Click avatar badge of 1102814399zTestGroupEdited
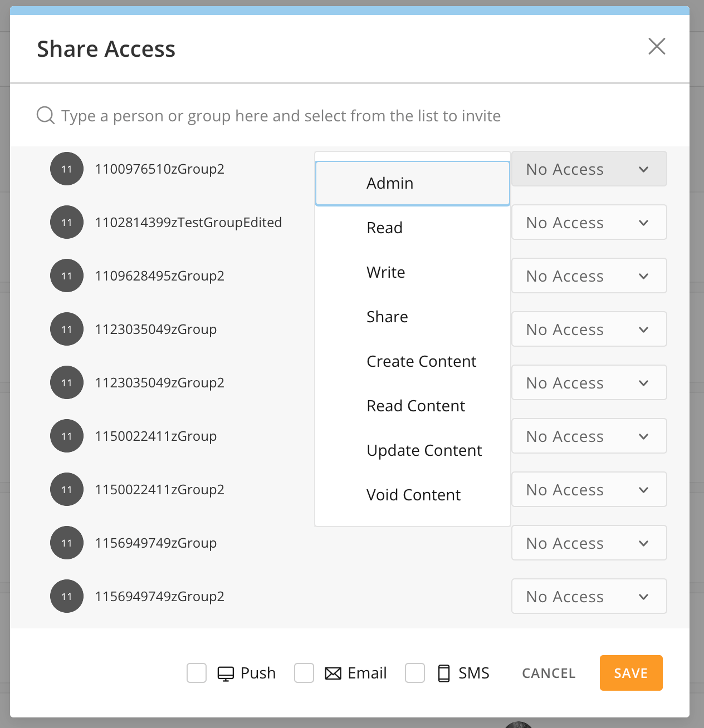The image size is (704, 728). 67,222
